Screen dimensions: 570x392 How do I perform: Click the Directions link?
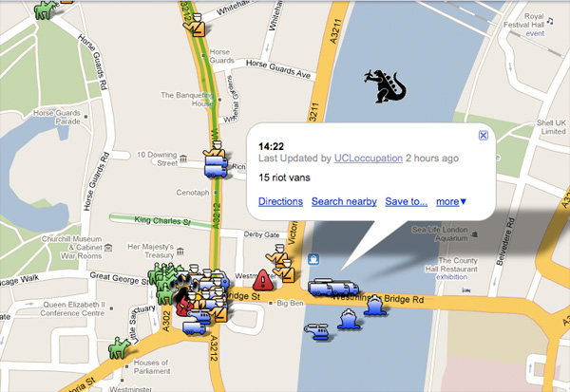pos(280,201)
